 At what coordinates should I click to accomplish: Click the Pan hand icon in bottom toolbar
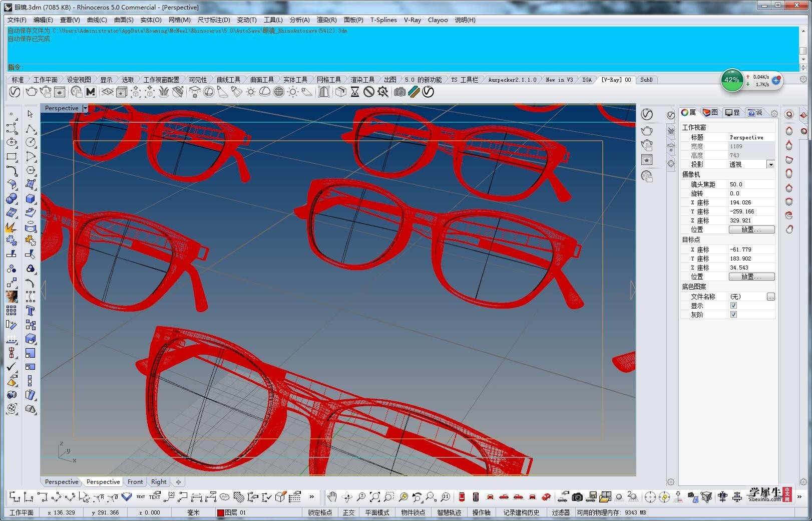click(332, 497)
